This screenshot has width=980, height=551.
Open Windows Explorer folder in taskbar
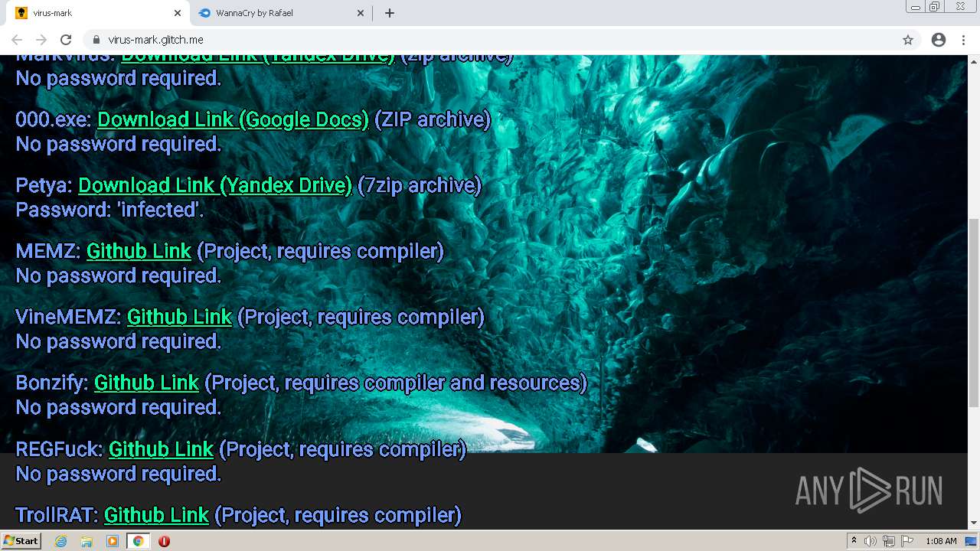87,541
